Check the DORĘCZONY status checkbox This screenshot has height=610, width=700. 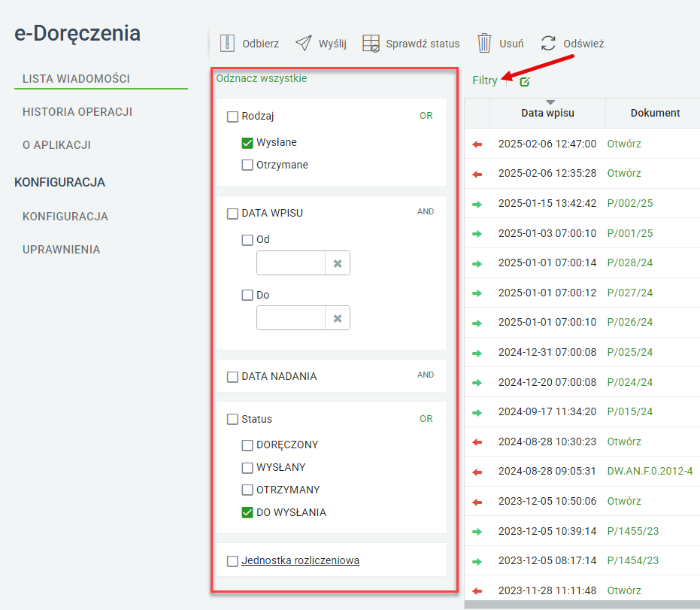(247, 445)
